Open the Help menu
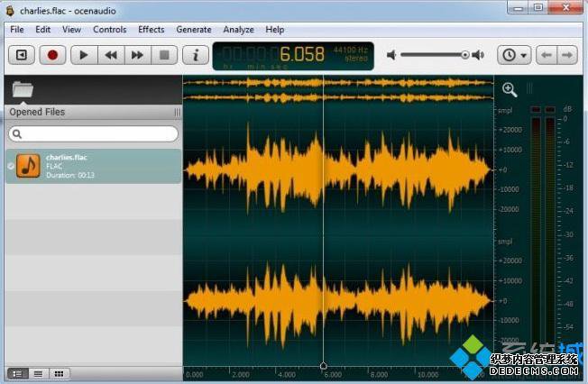Image resolution: width=588 pixels, height=384 pixels. (274, 30)
